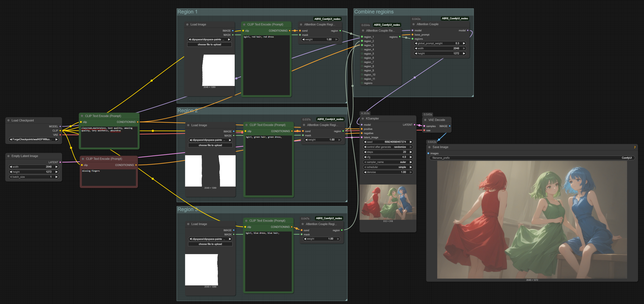Click the Empty Latent Image collapse dot

[8, 156]
